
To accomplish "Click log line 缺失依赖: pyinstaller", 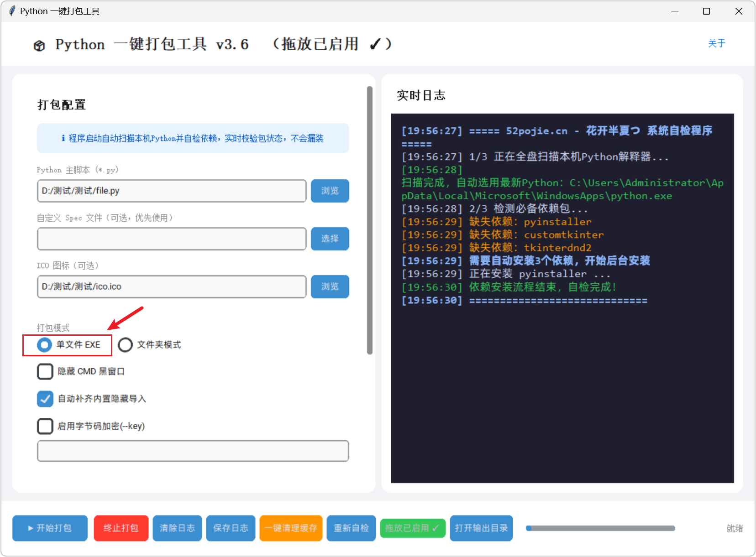I will click(x=496, y=222).
